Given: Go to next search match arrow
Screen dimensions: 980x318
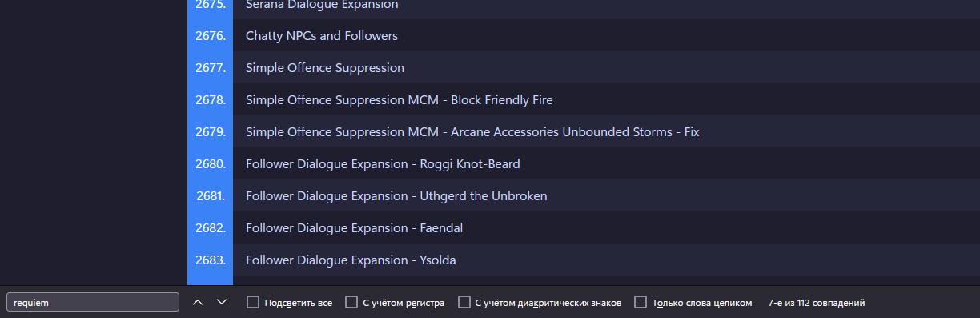Looking at the screenshot, I should pos(222,302).
